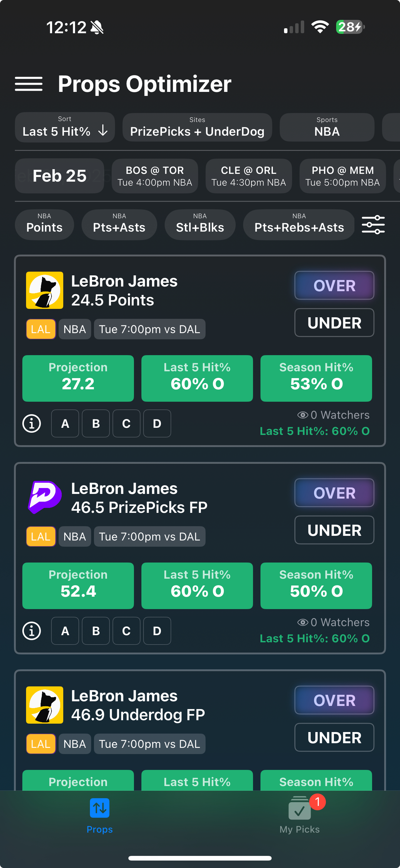
Task: Open the Sports NBA dropdown
Action: coord(327,127)
